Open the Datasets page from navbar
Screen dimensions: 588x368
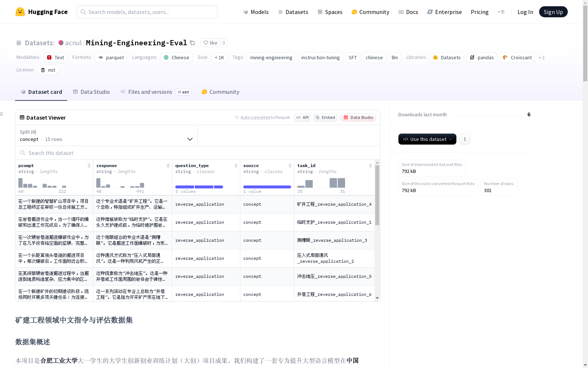pos(293,12)
